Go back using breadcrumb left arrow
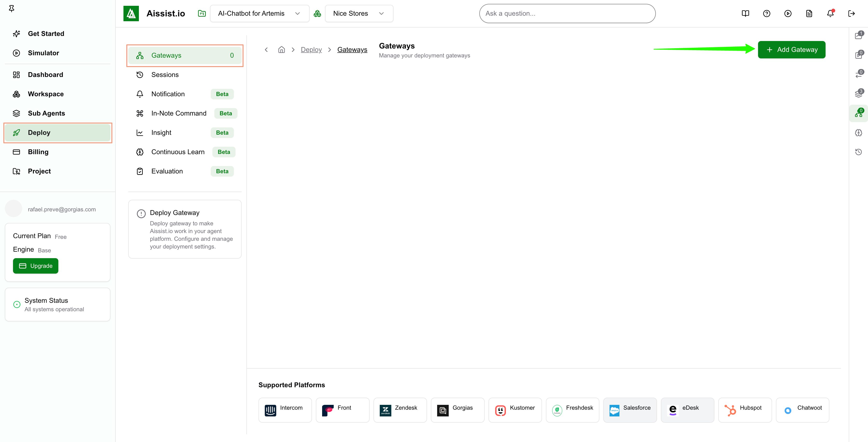This screenshot has height=442, width=868. [x=266, y=49]
